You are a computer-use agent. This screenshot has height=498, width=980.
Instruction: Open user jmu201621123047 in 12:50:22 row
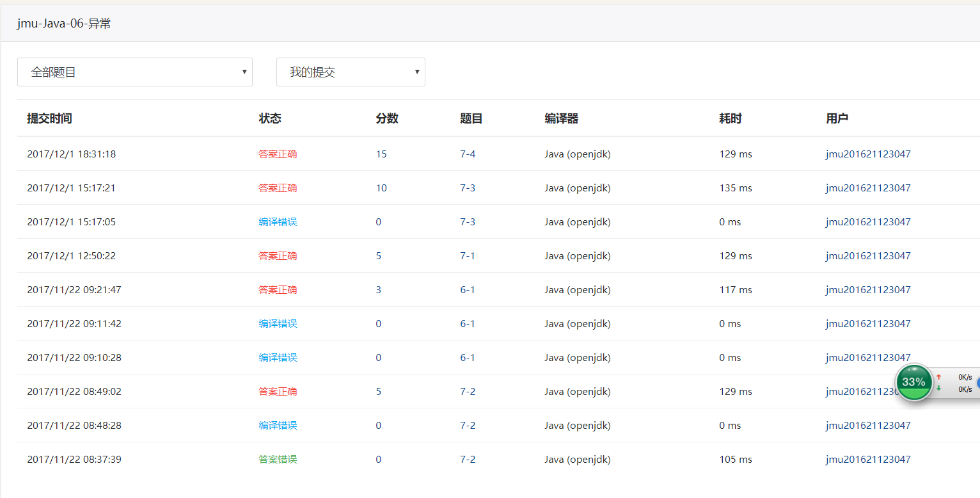click(868, 256)
